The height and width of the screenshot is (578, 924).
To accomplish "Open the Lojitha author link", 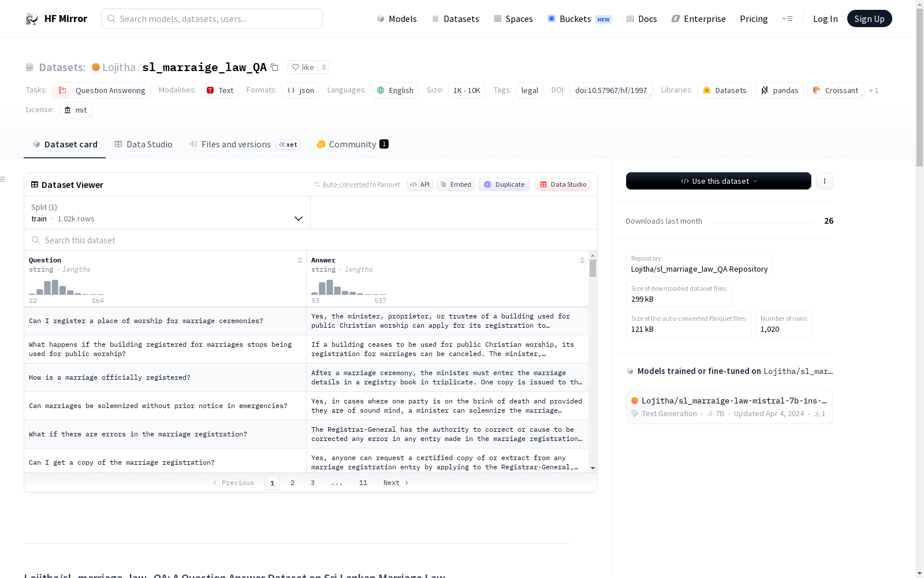I will (118, 67).
